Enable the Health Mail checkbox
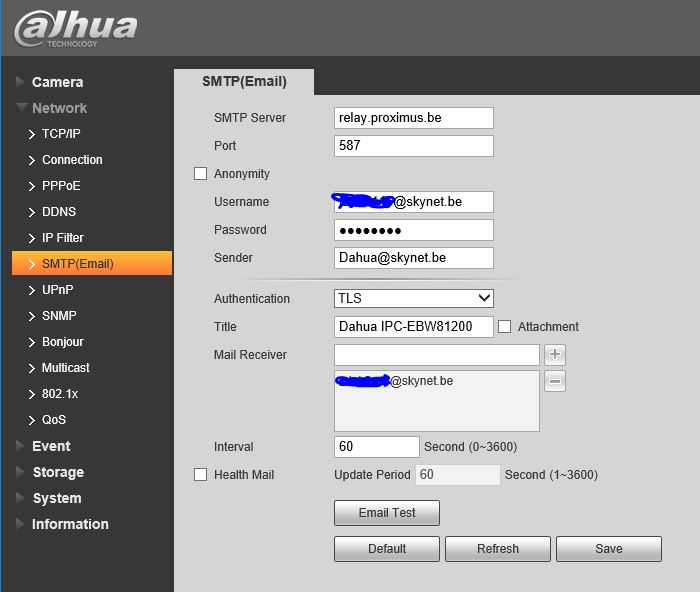Screen dimensions: 700x592 (x=200, y=475)
